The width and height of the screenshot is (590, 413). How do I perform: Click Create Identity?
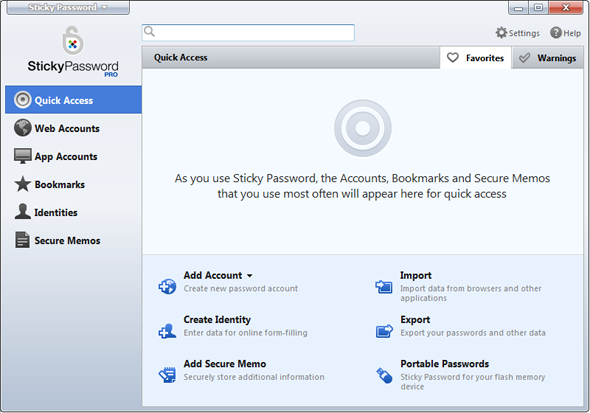coord(217,319)
